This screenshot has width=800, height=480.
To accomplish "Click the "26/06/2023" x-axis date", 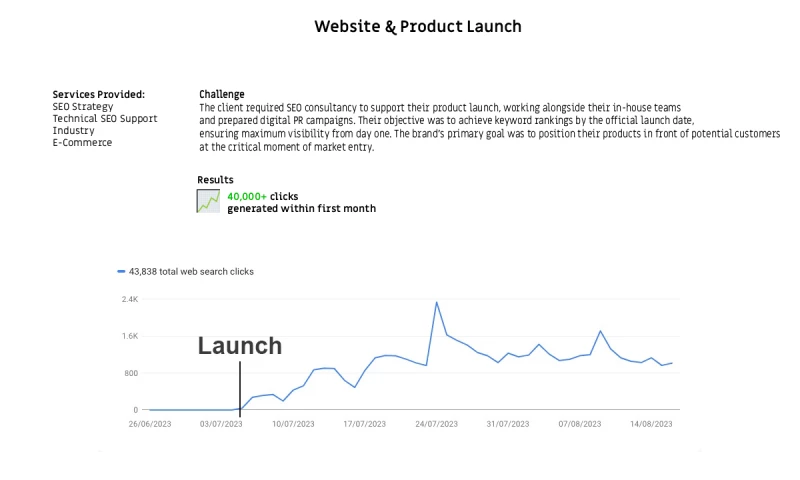I will (x=149, y=424).
